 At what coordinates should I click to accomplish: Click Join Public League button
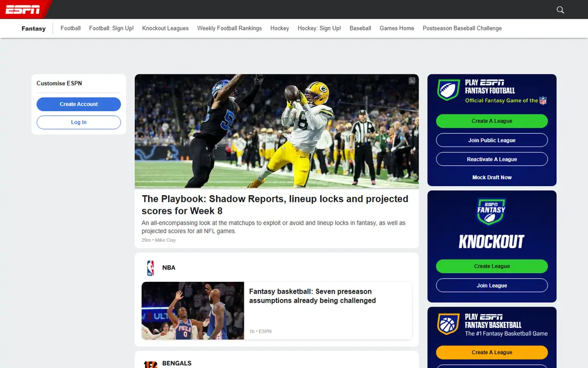tap(492, 140)
